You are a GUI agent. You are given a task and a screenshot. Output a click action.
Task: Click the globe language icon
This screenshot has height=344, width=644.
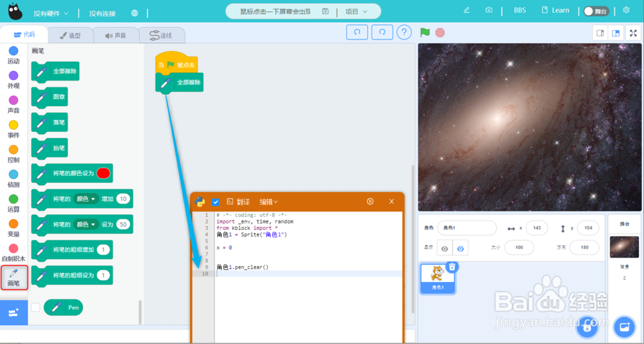click(x=135, y=13)
